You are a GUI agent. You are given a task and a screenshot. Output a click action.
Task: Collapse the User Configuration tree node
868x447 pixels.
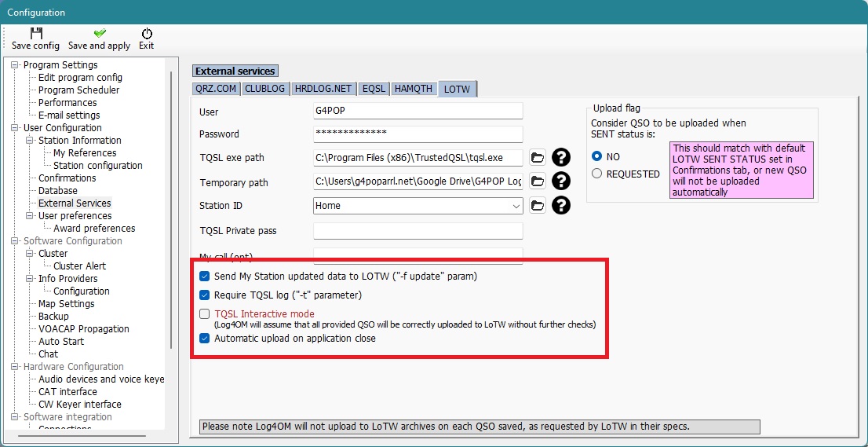click(15, 128)
